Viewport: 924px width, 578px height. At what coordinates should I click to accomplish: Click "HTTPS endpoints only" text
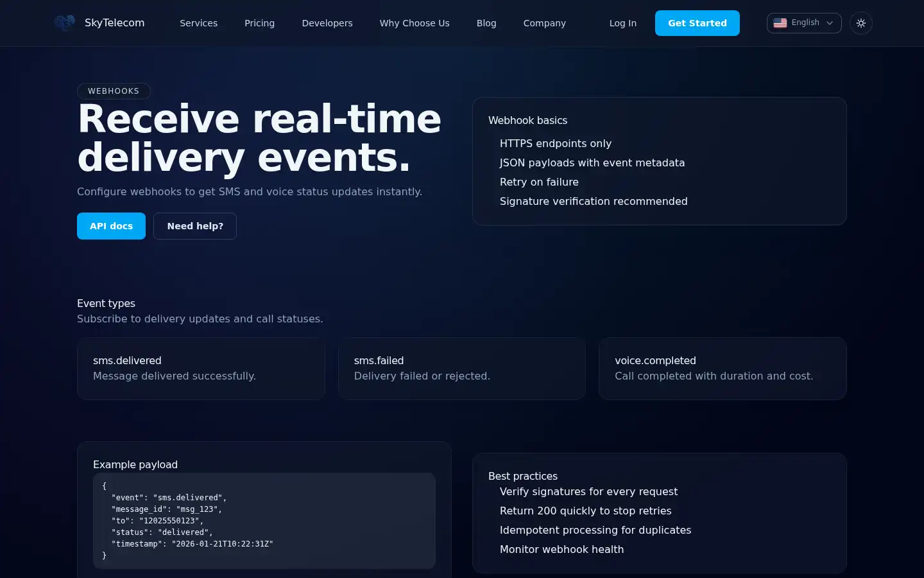point(556,144)
